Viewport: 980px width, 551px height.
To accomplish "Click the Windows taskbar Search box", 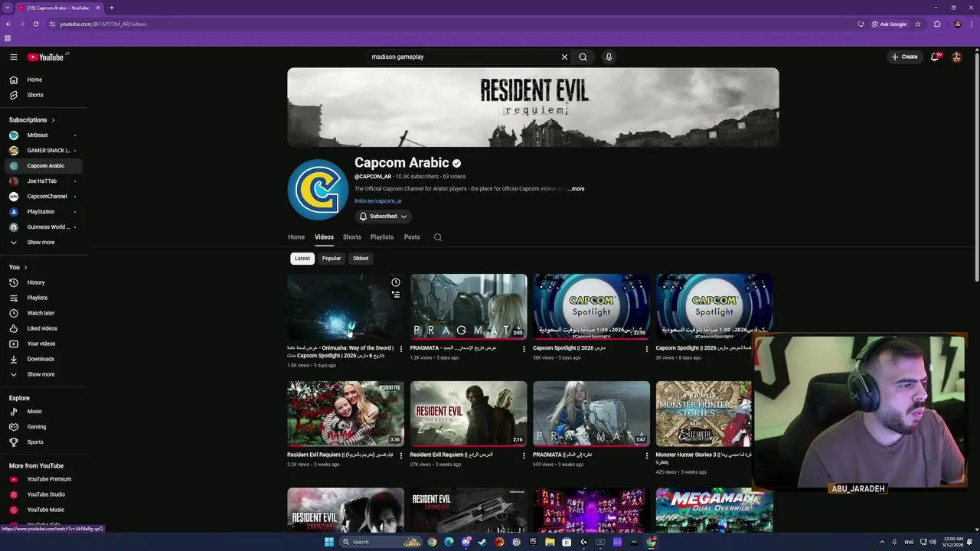I will (x=381, y=542).
